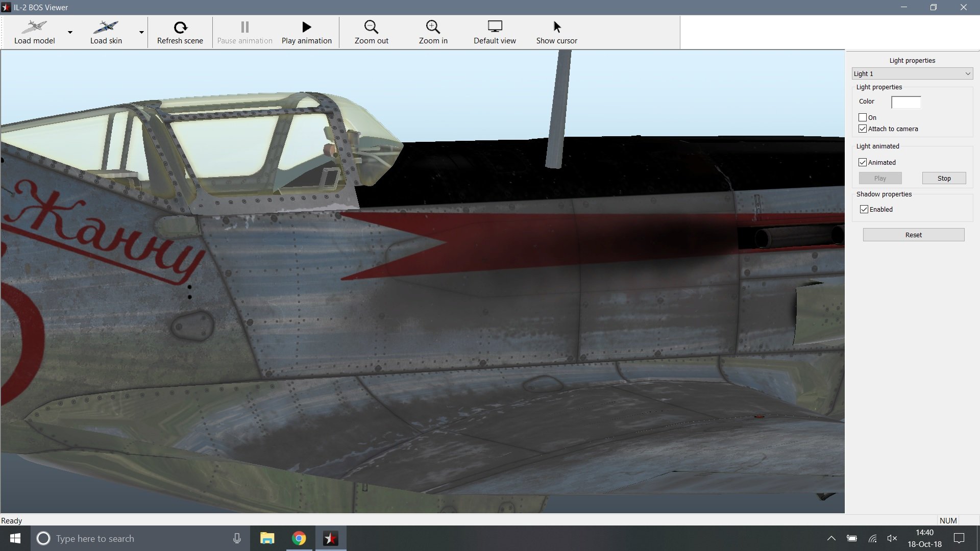Toggle shadow Enabled checkbox
This screenshot has height=551, width=980.
(x=864, y=209)
